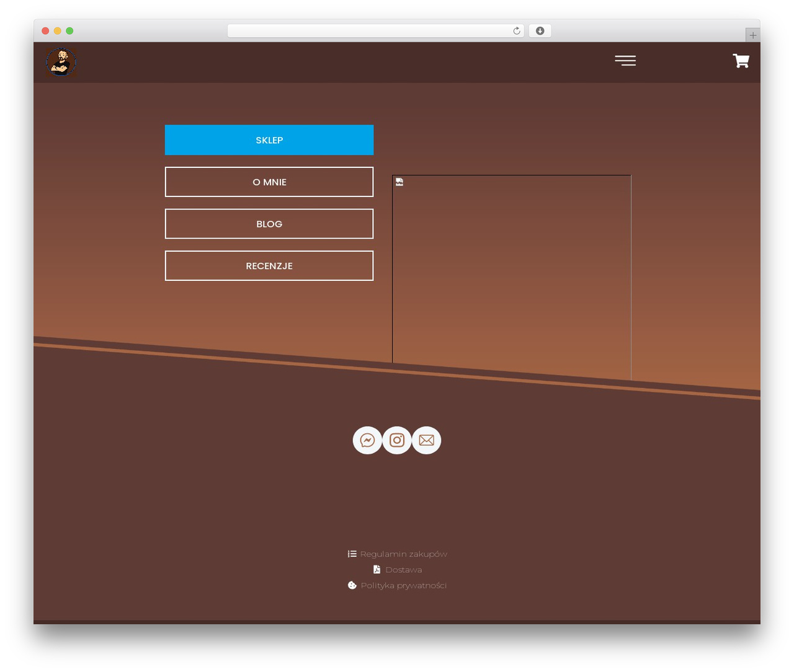
Task: Open the hamburger menu icon
Action: (625, 60)
